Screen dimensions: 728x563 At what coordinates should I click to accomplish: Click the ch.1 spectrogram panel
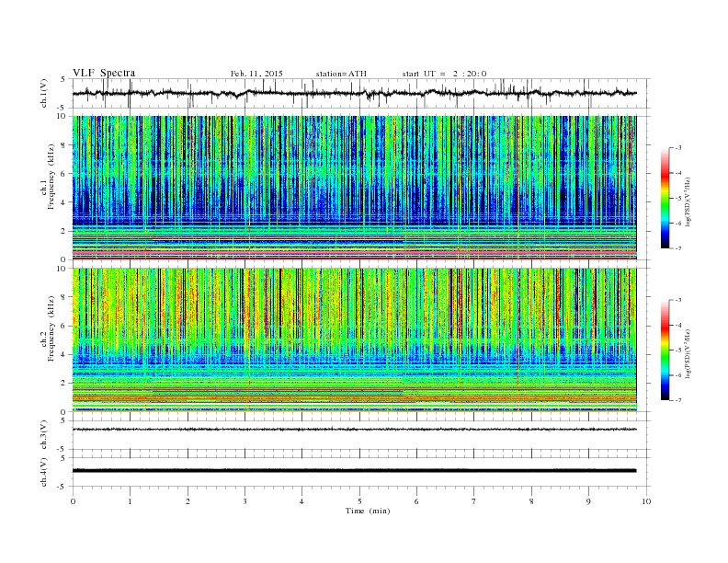pos(355,188)
